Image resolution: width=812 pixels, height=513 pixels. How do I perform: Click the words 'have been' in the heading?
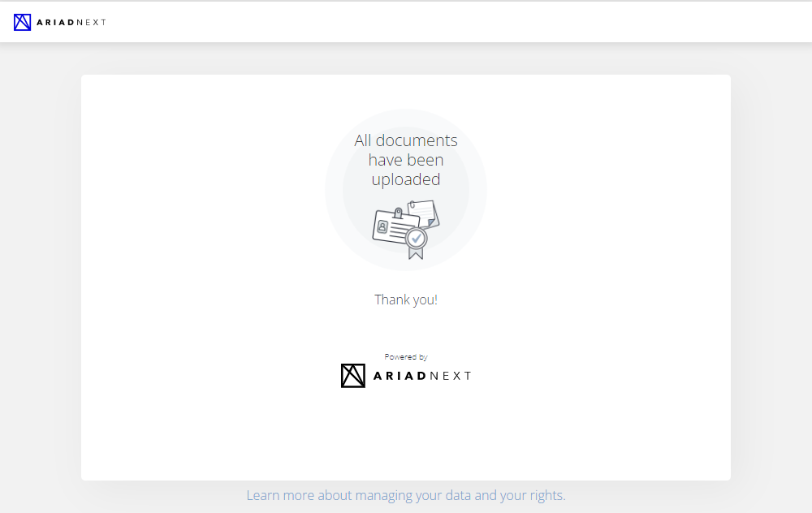pyautogui.click(x=406, y=160)
